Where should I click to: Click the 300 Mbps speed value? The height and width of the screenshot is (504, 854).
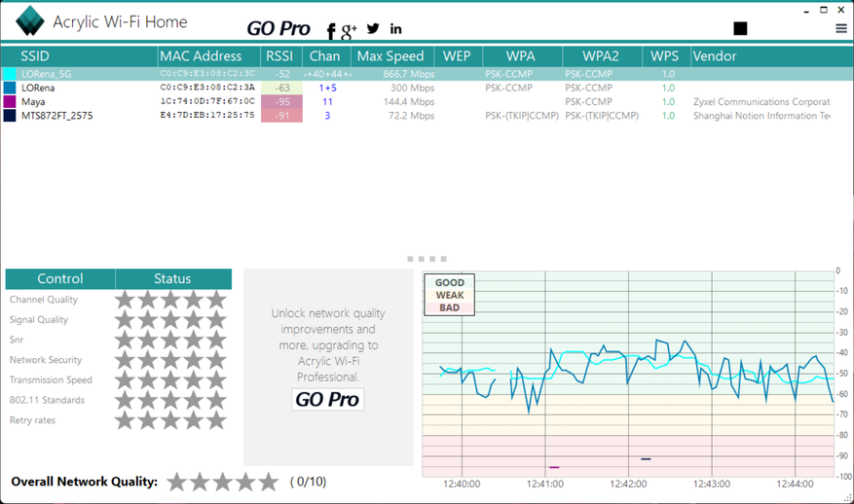(x=412, y=88)
